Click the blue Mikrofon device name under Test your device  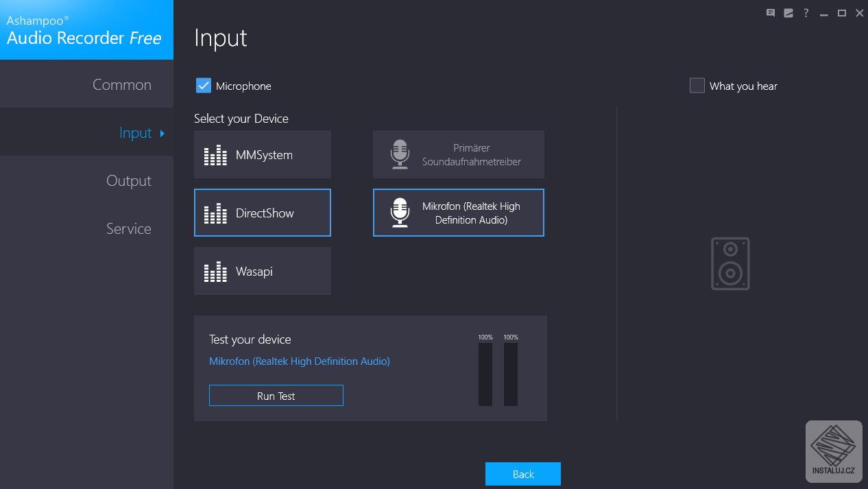300,361
